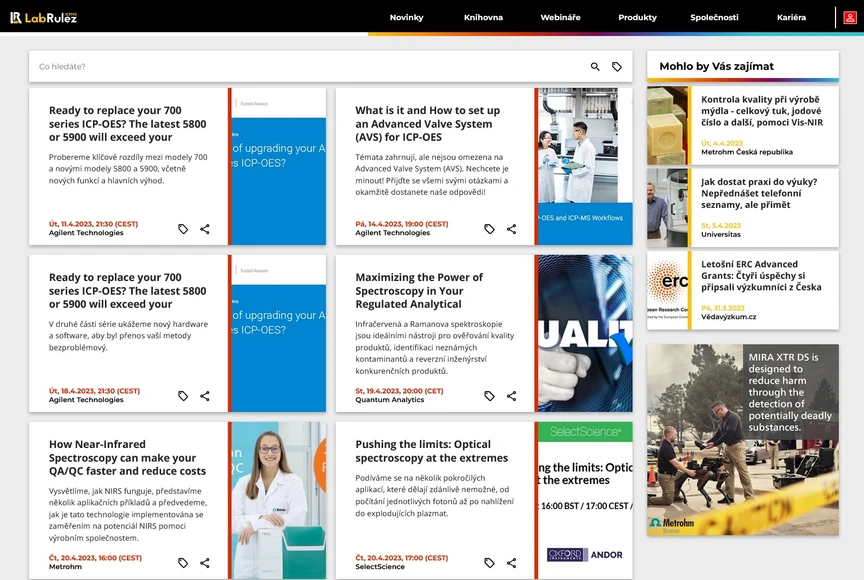864x580 pixels.
Task: Click tag icon on Metrohm NIRS webinar
Action: pos(183,562)
